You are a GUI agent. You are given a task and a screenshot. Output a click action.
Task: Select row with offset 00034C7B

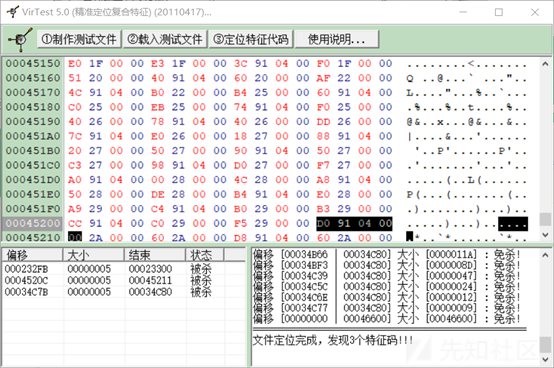pos(124,292)
